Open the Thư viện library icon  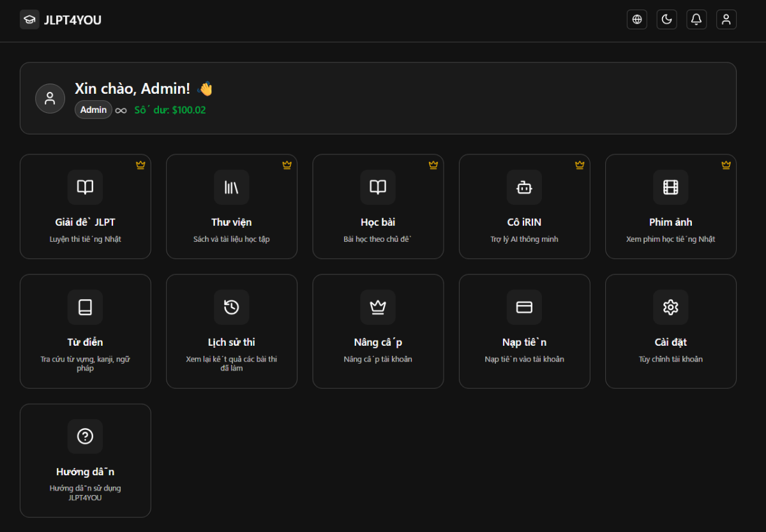click(x=231, y=187)
